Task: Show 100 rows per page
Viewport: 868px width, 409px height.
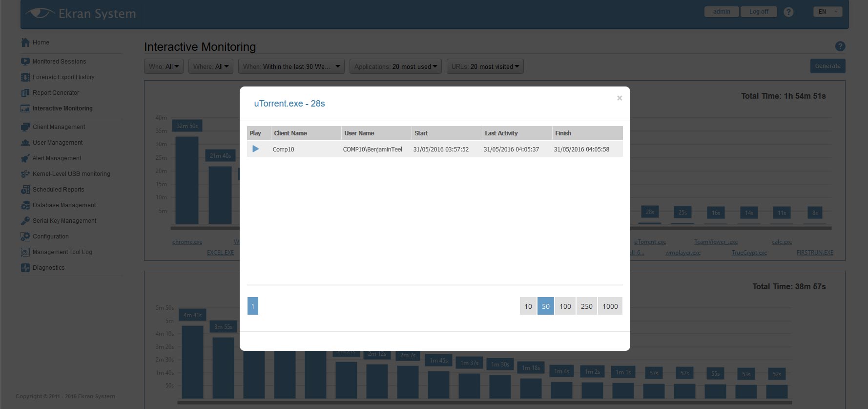Action: [565, 306]
